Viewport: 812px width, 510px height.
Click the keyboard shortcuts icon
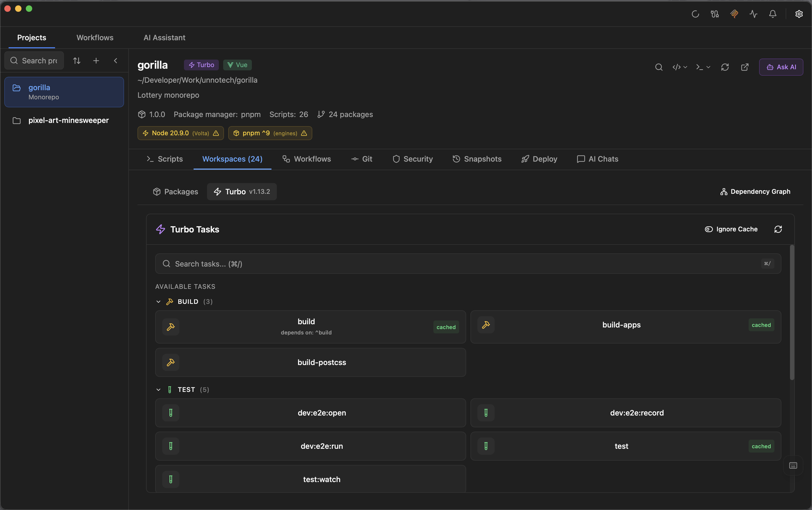[x=793, y=465]
